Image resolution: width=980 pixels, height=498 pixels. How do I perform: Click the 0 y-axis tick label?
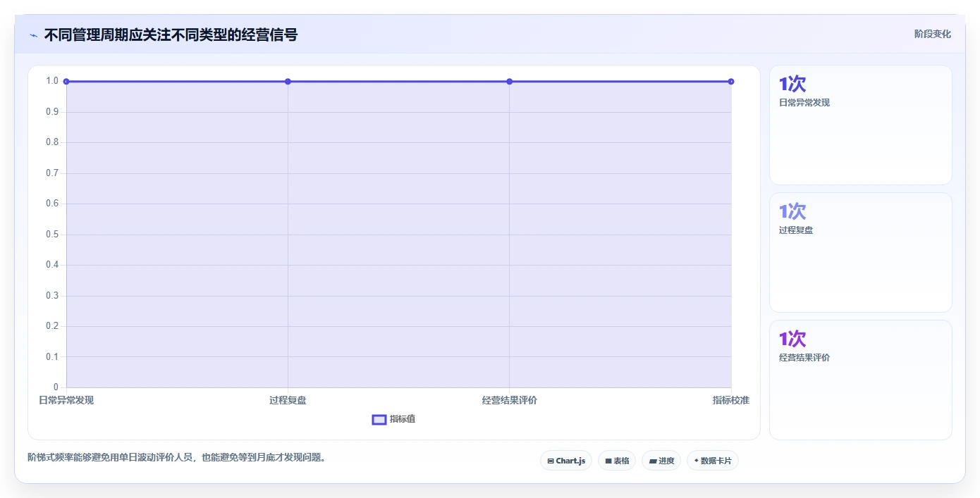point(56,387)
